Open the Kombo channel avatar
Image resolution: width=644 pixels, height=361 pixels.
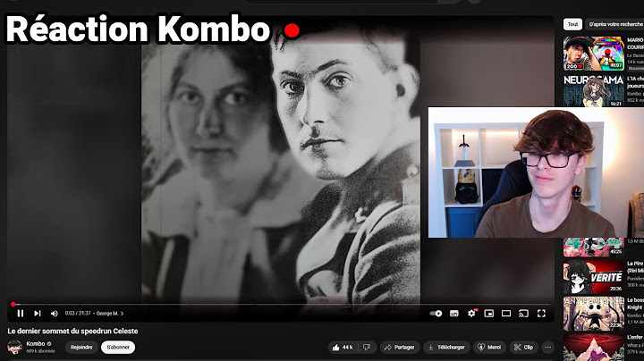(x=14, y=347)
